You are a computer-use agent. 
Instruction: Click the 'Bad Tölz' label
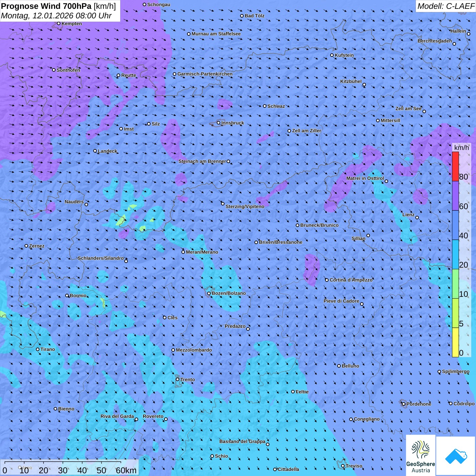pos(254,16)
